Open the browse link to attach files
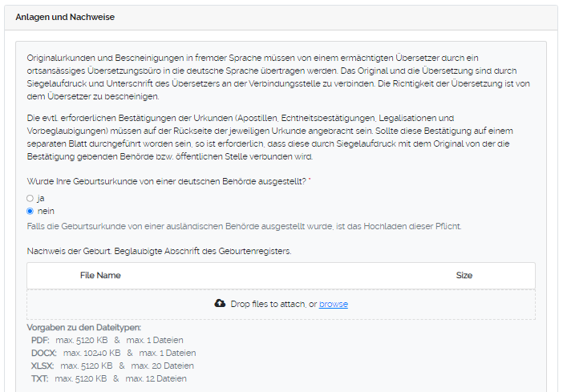563x392 pixels. coord(334,304)
